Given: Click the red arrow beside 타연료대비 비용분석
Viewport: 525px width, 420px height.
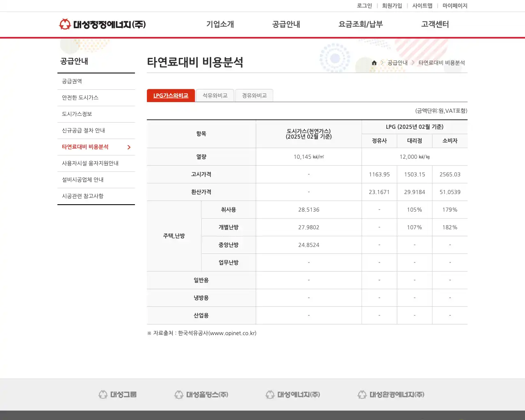Looking at the screenshot, I should pyautogui.click(x=129, y=147).
